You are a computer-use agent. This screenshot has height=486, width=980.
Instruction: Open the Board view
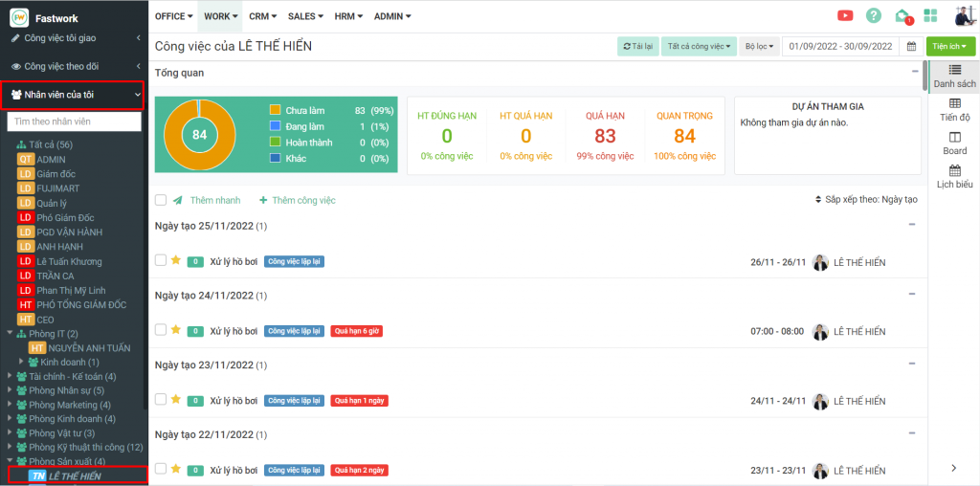tap(953, 144)
